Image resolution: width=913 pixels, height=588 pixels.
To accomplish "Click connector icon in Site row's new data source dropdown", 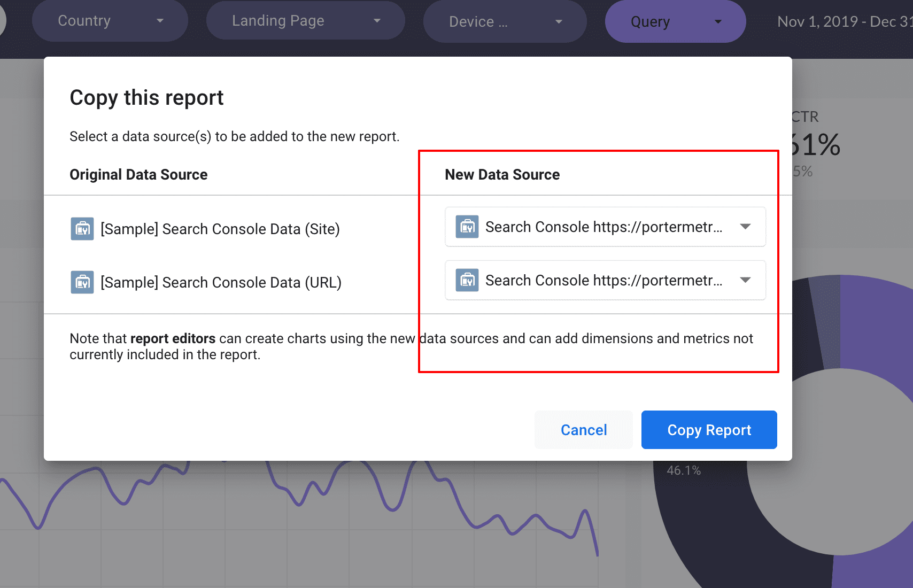I will pyautogui.click(x=467, y=227).
